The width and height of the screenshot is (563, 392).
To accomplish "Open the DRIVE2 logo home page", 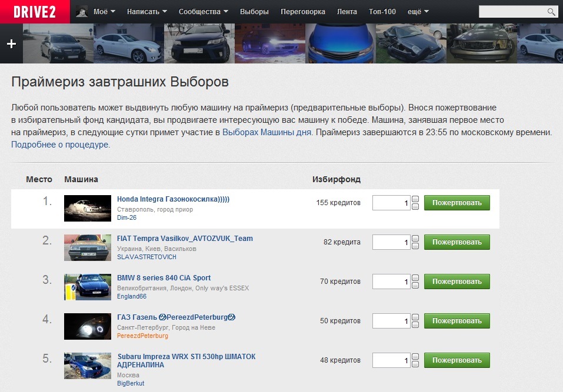I will click(35, 12).
